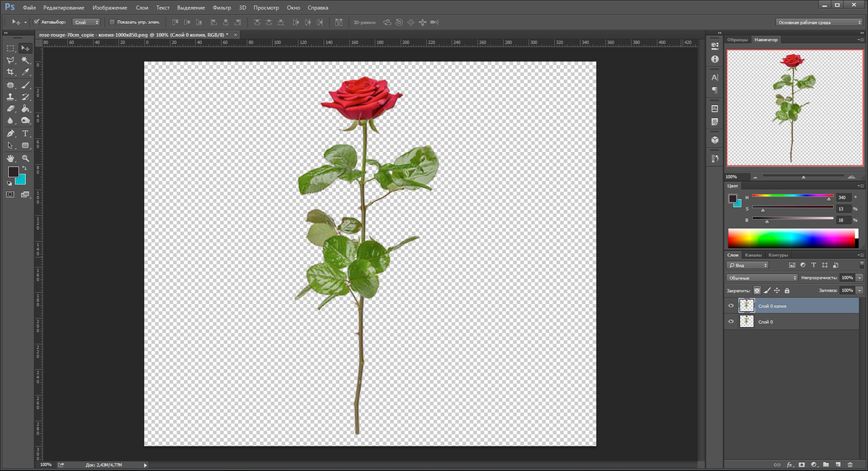Viewport: 868px width, 471px height.
Task: Select the History Brush tool
Action: (x=25, y=96)
